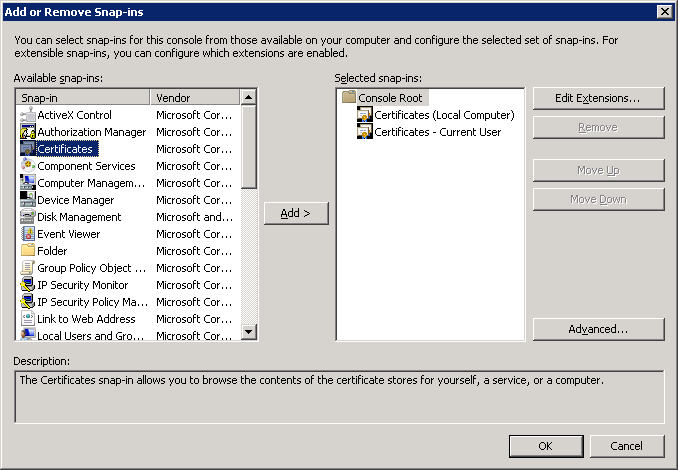Select the Folder row text
The image size is (678, 470).
[52, 251]
